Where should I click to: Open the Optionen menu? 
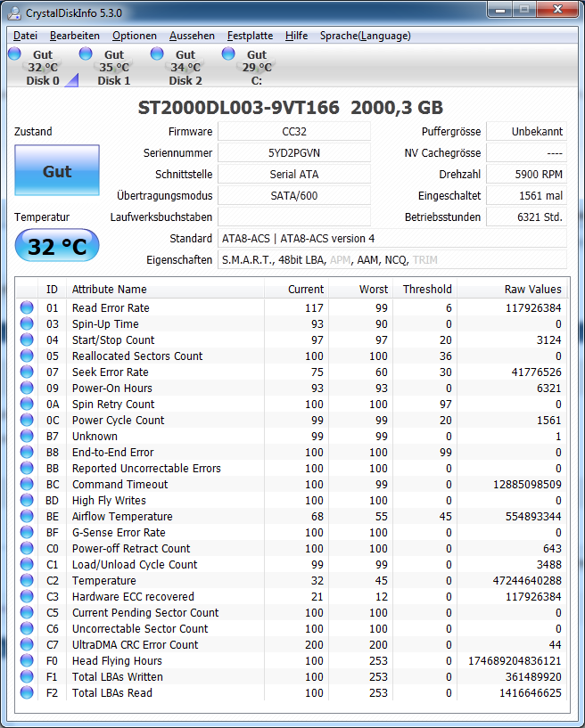coord(135,36)
